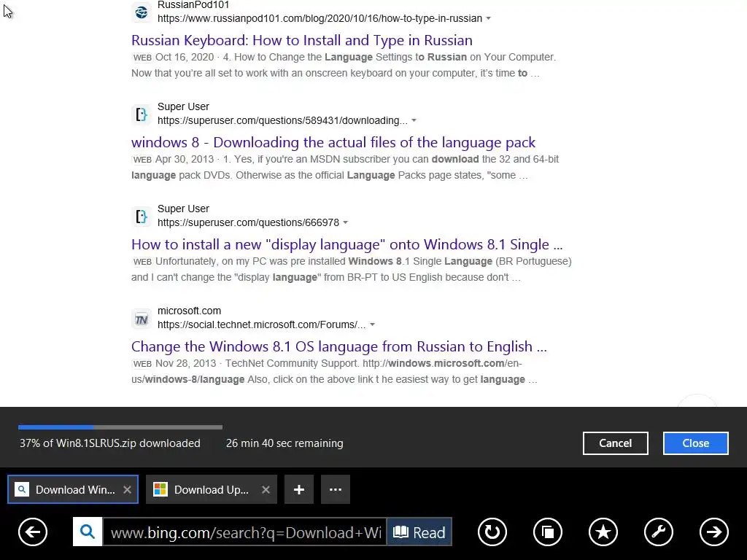Open 'How to install a new display language' result
The width and height of the screenshot is (747, 560).
[347, 244]
